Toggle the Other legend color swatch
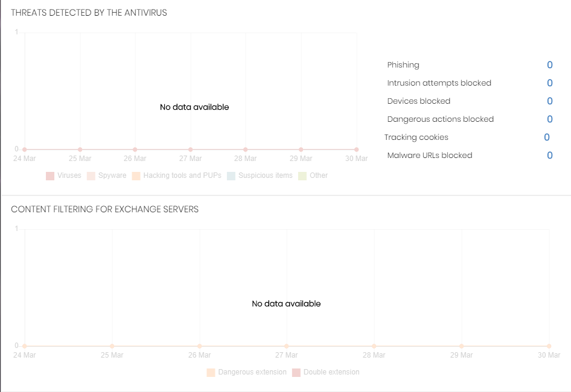This screenshot has width=571, height=392. (302, 176)
